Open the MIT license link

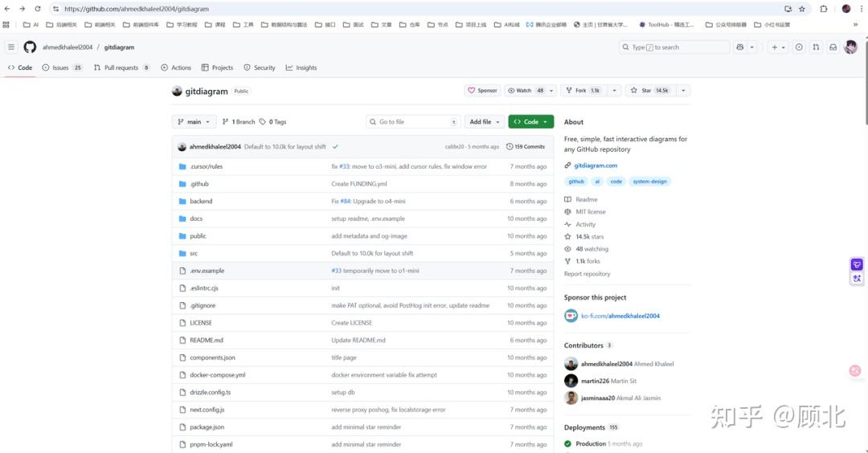(591, 212)
